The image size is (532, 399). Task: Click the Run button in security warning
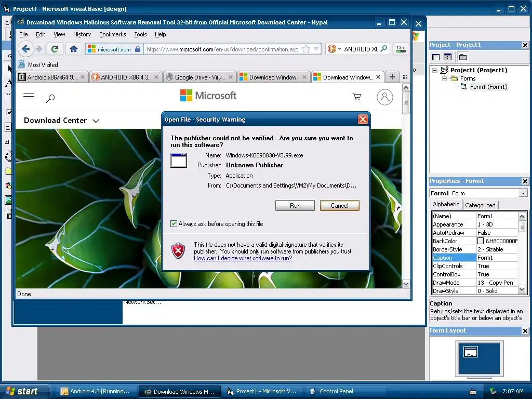point(295,206)
